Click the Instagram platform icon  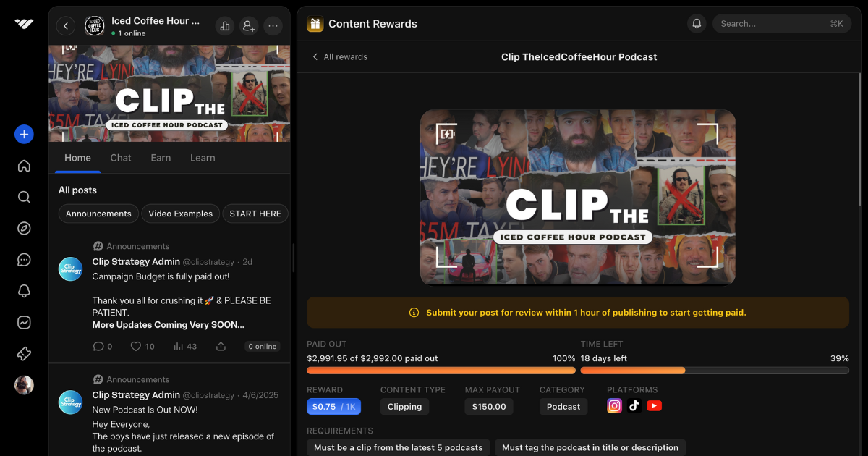[614, 406]
